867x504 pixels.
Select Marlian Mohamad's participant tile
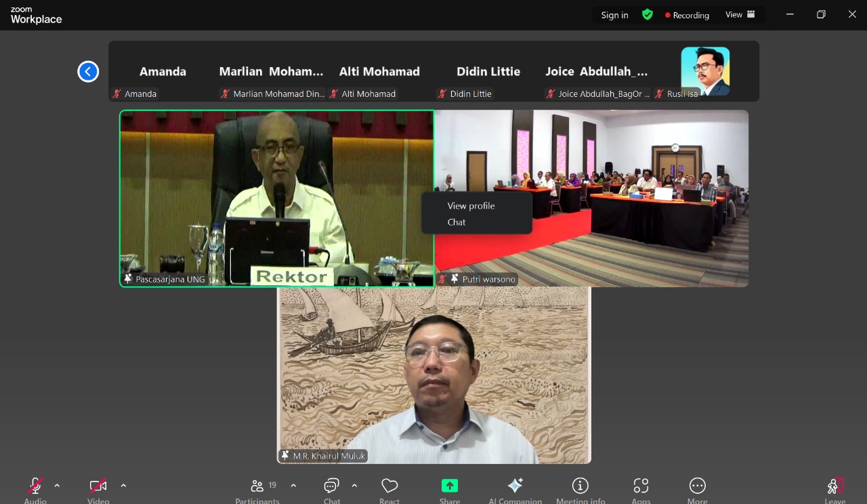[x=271, y=71]
